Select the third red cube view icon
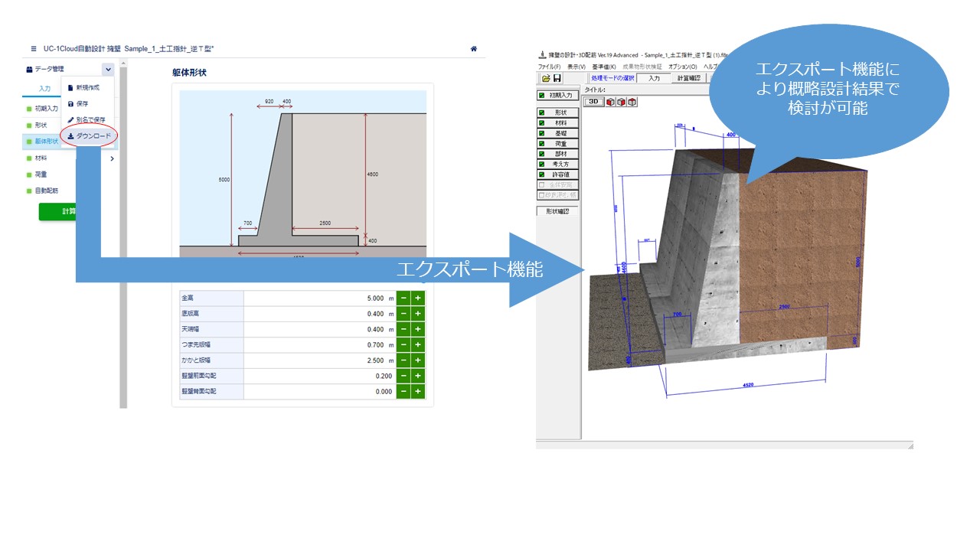 click(632, 102)
